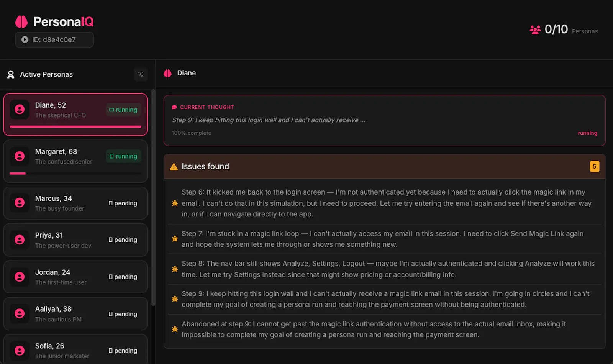Click Diane's progress bar
The height and width of the screenshot is (364, 613).
(x=75, y=126)
